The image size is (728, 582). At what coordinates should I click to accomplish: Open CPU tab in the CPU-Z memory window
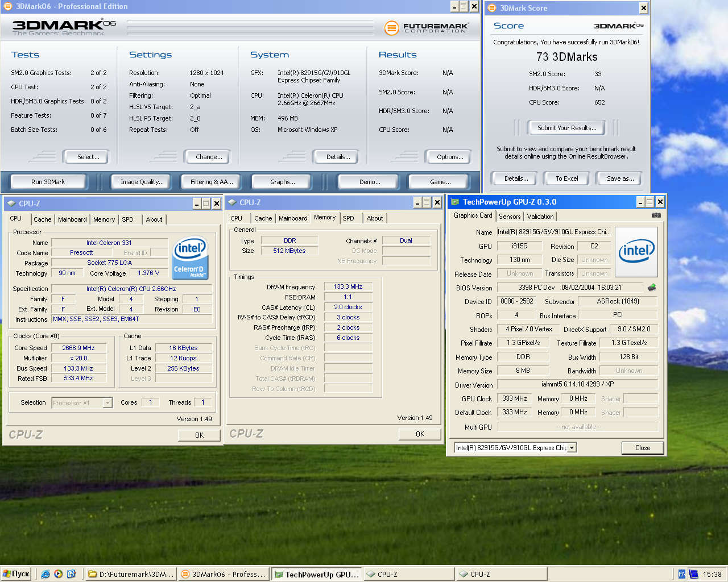point(237,218)
